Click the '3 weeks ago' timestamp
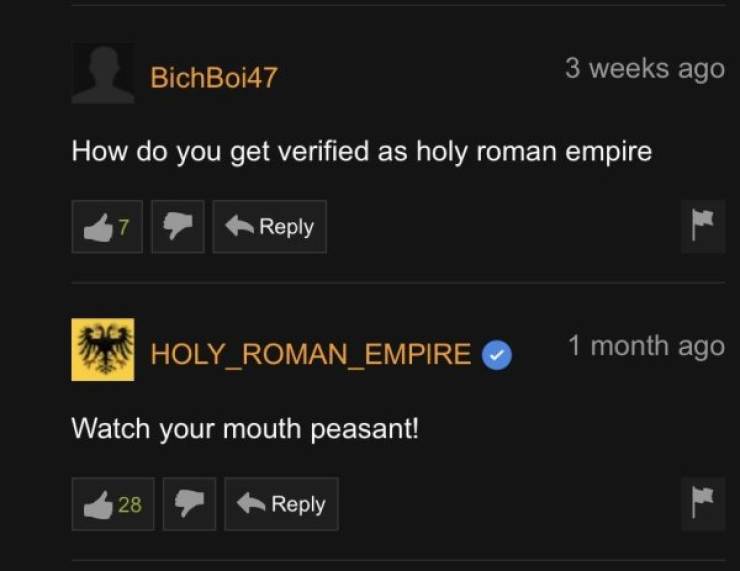Screen dimensions: 740x571 (645, 69)
